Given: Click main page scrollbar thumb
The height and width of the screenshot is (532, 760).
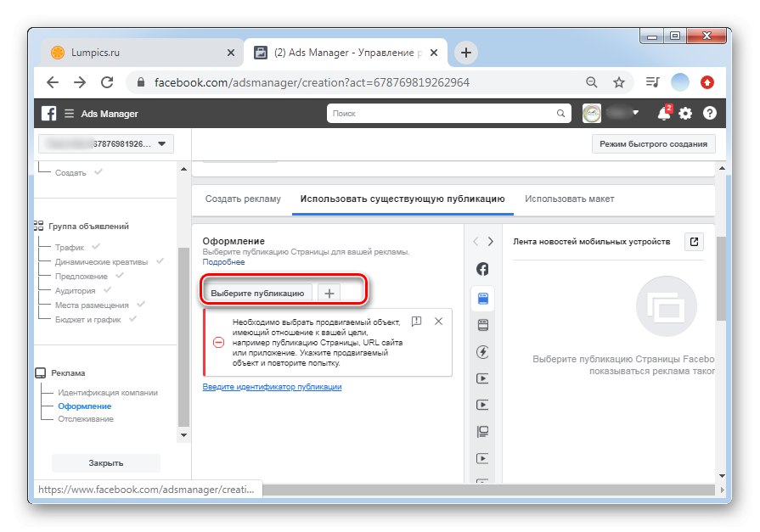Looking at the screenshot, I should point(722,278).
